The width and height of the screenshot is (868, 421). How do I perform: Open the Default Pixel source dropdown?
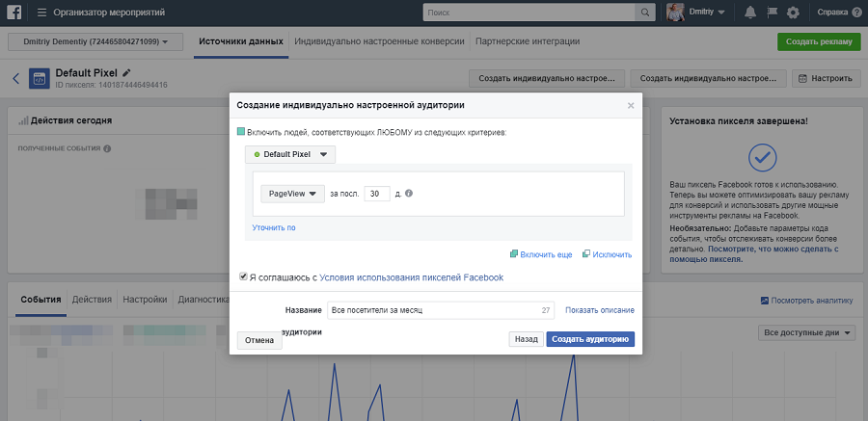click(x=290, y=154)
